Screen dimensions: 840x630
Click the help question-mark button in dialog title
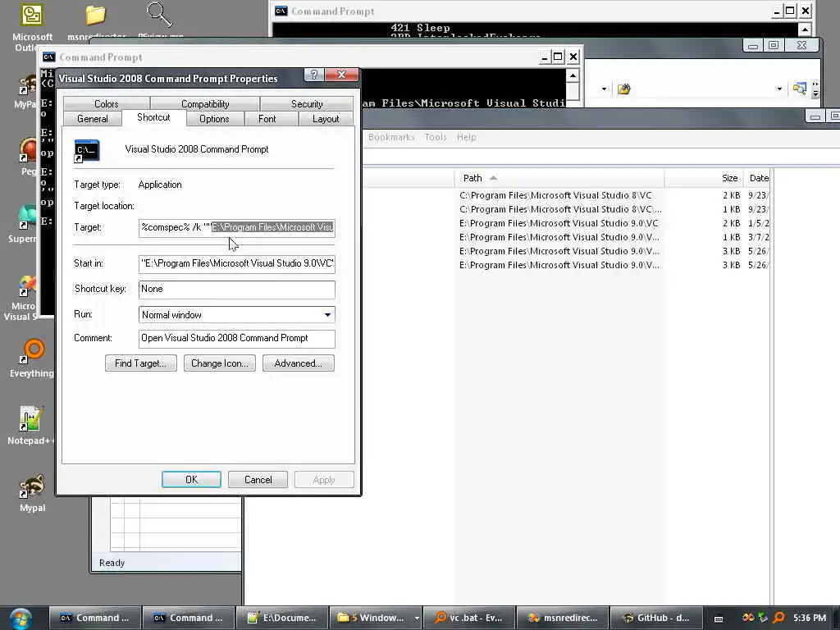tap(314, 75)
